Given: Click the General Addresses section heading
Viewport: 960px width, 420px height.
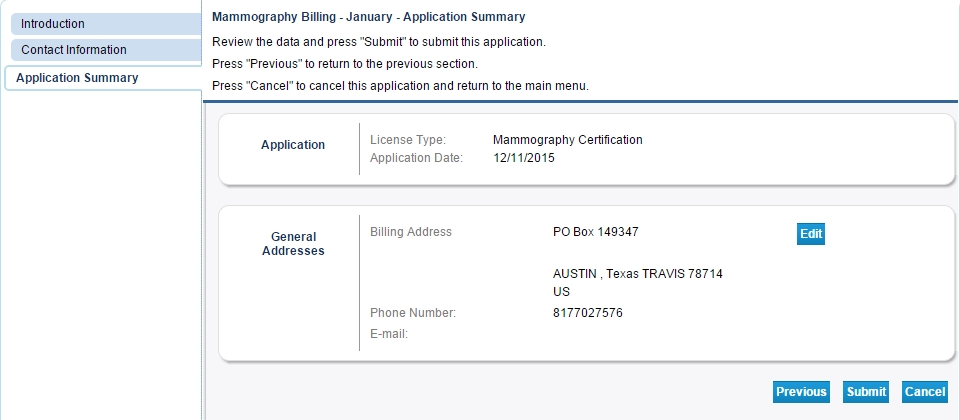Looking at the screenshot, I should [293, 244].
